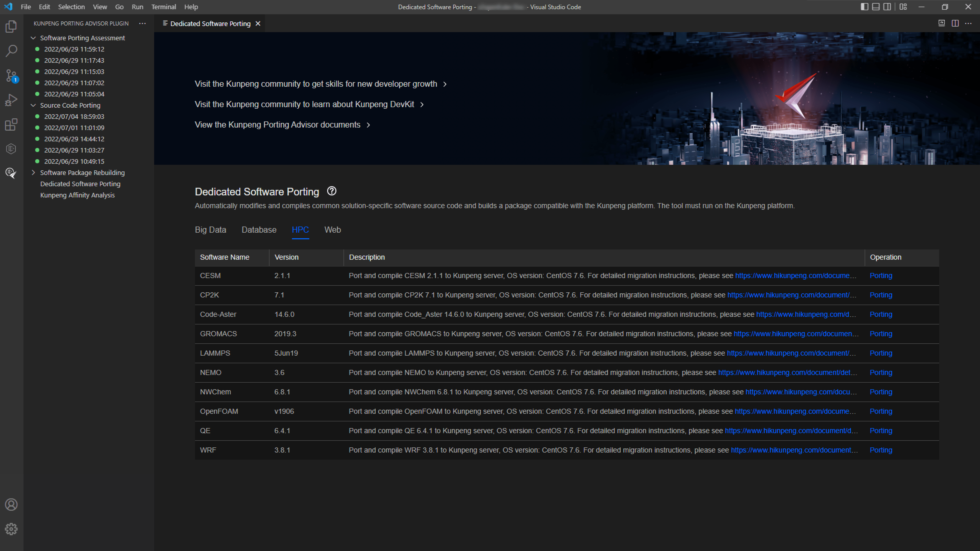Collapse Source Code Porting tree node

(33, 105)
